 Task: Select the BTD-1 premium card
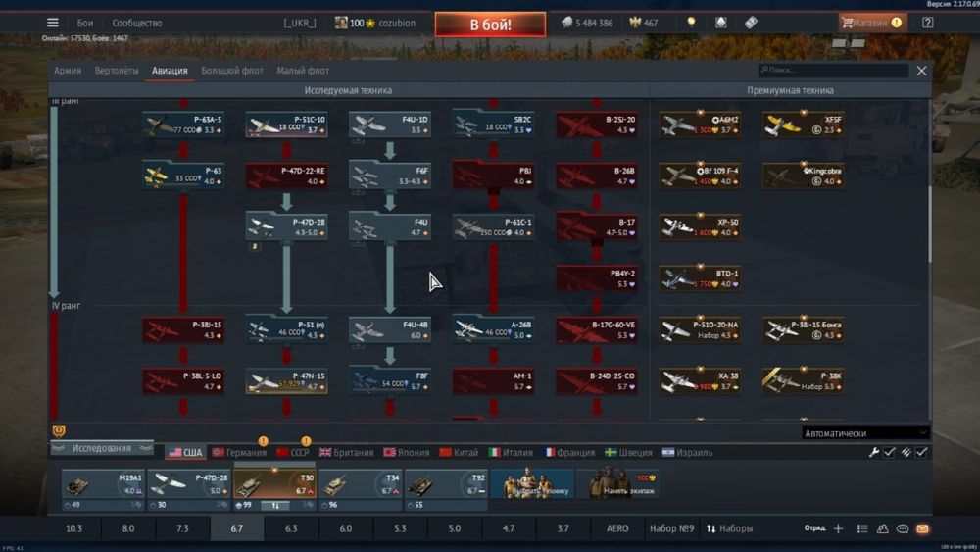pyautogui.click(x=700, y=278)
